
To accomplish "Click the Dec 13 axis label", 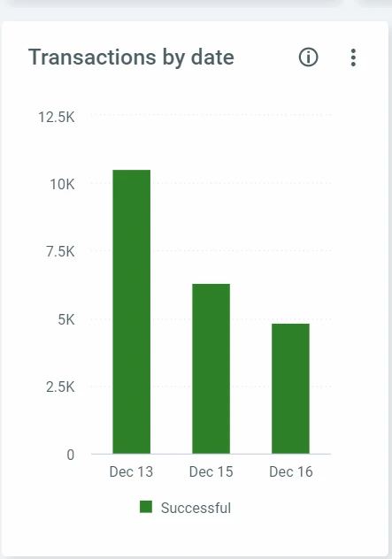I will (131, 471).
